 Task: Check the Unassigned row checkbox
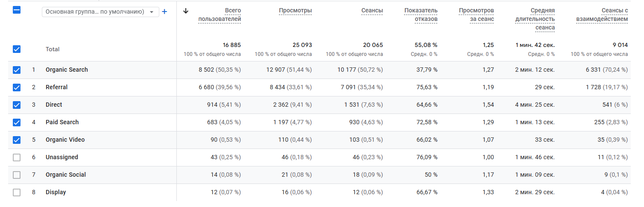click(17, 157)
